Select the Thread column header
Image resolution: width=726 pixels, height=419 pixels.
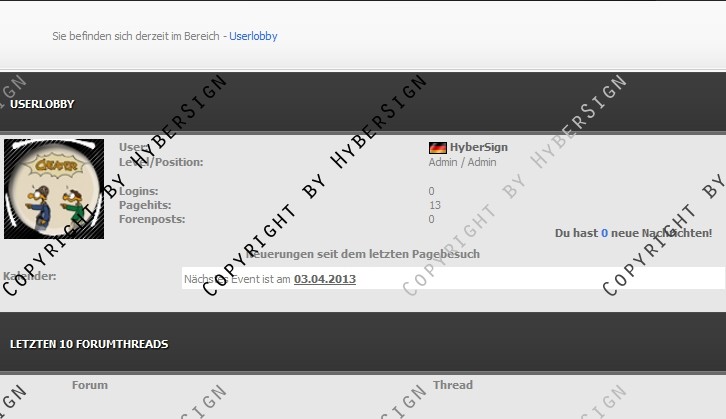453,385
